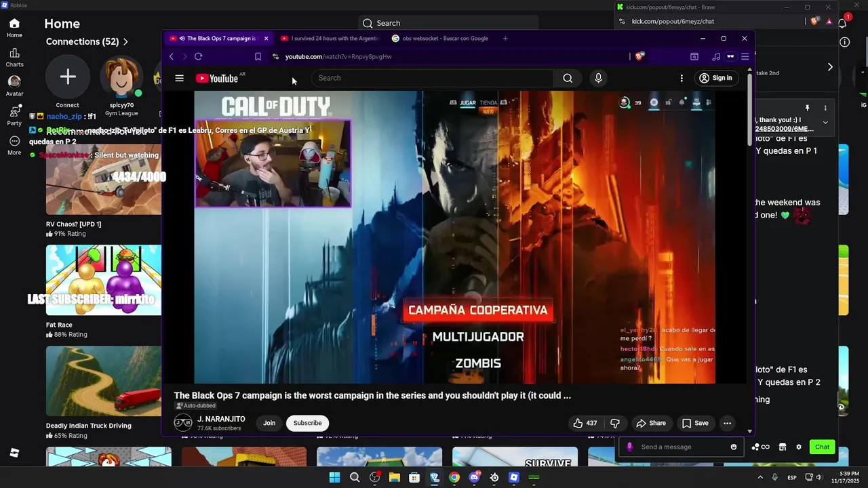This screenshot has height=488, width=868.
Task: Switch to obs websocket Google tab
Action: coord(441,39)
